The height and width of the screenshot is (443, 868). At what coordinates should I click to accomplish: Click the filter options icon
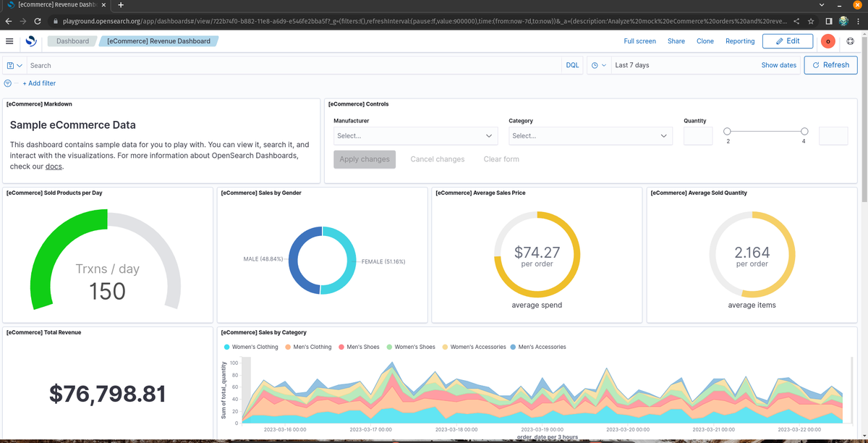(7, 83)
